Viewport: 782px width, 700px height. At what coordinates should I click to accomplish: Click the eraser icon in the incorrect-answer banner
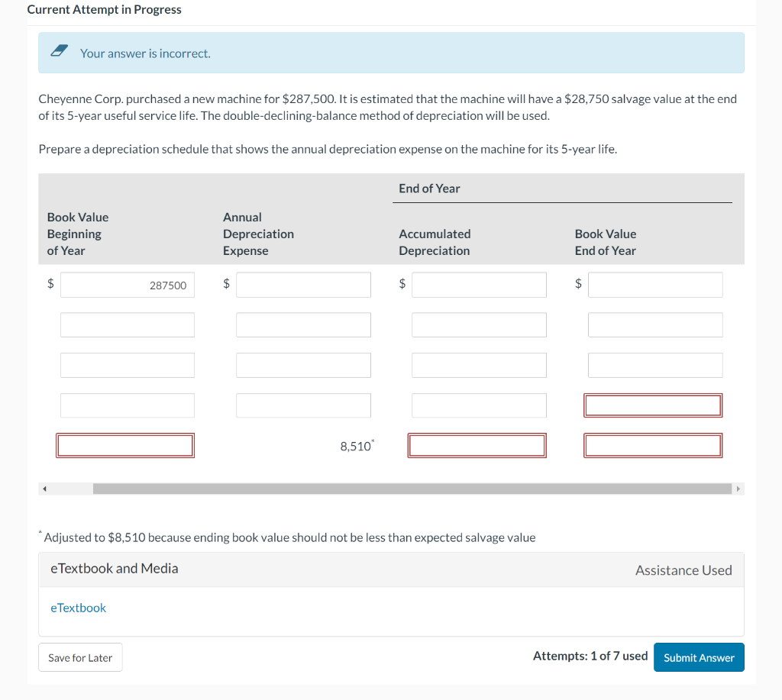60,50
